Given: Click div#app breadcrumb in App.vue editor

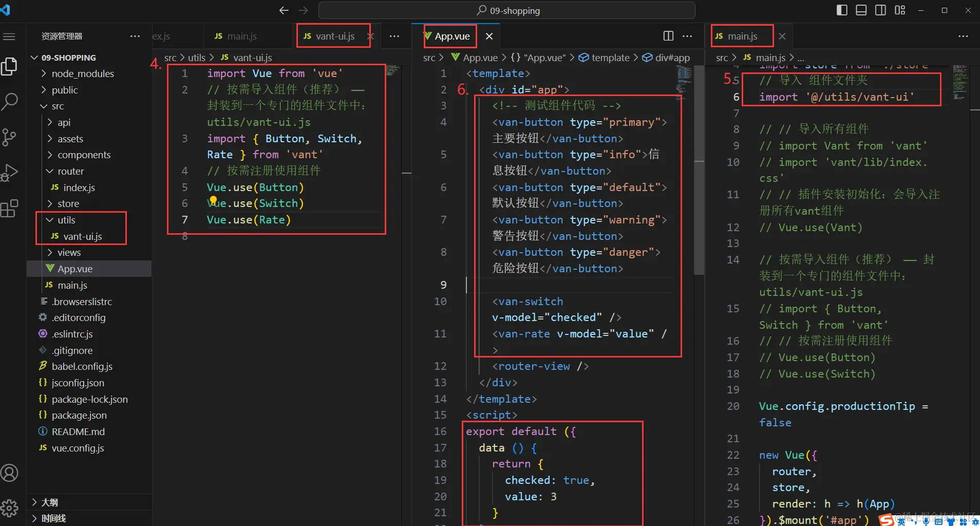Looking at the screenshot, I should click(x=666, y=58).
